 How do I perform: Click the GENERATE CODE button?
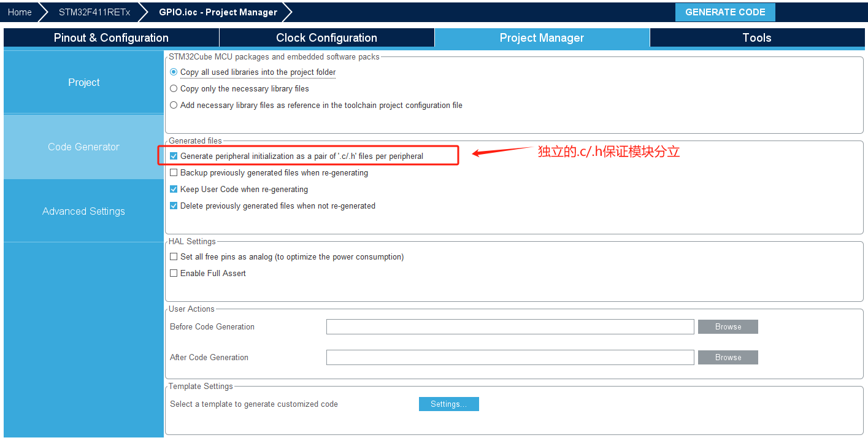click(724, 12)
